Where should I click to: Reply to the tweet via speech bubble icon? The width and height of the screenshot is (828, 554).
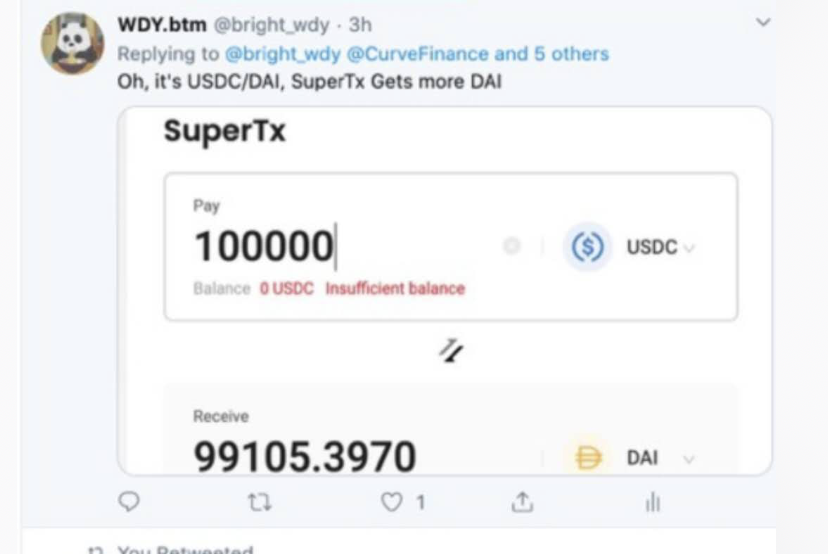click(130, 502)
